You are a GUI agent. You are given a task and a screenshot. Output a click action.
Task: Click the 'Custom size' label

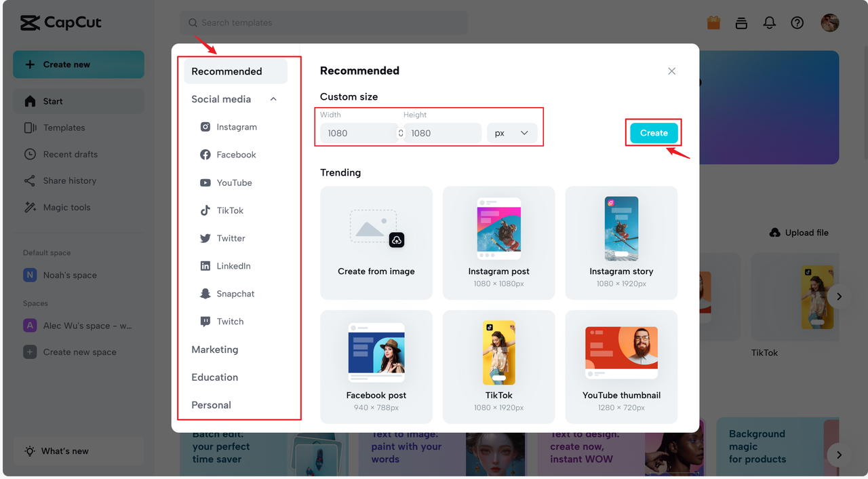(x=349, y=96)
